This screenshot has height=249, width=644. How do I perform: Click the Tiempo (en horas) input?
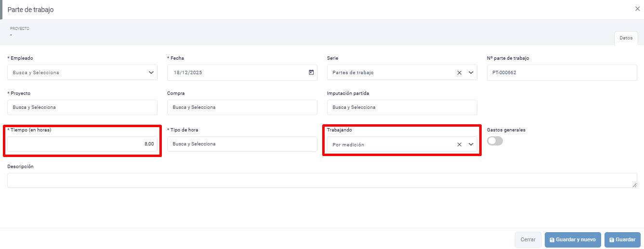(82, 144)
